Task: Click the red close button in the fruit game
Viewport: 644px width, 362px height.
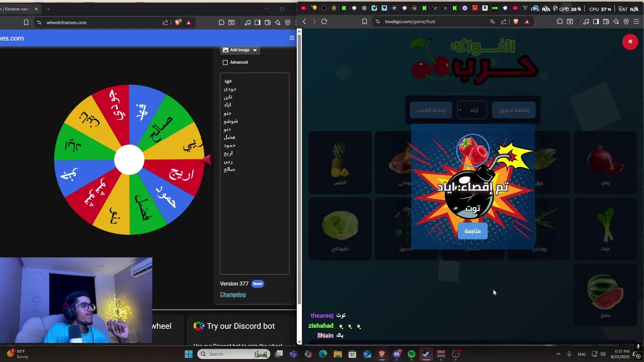Action: tap(630, 42)
